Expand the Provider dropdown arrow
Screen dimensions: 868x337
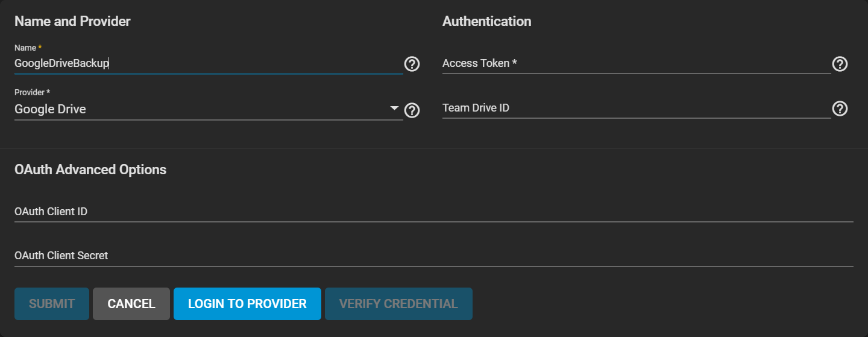(395, 109)
